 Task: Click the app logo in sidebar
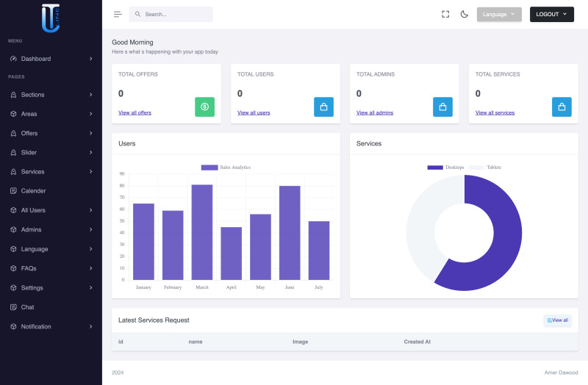(x=51, y=18)
